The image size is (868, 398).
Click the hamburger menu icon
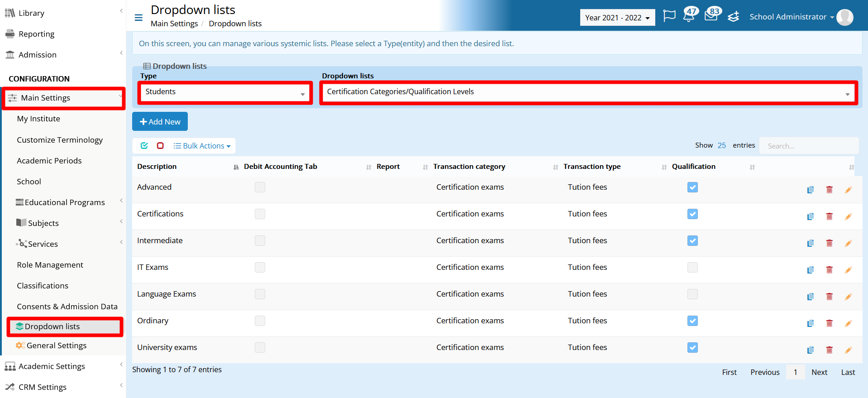138,18
